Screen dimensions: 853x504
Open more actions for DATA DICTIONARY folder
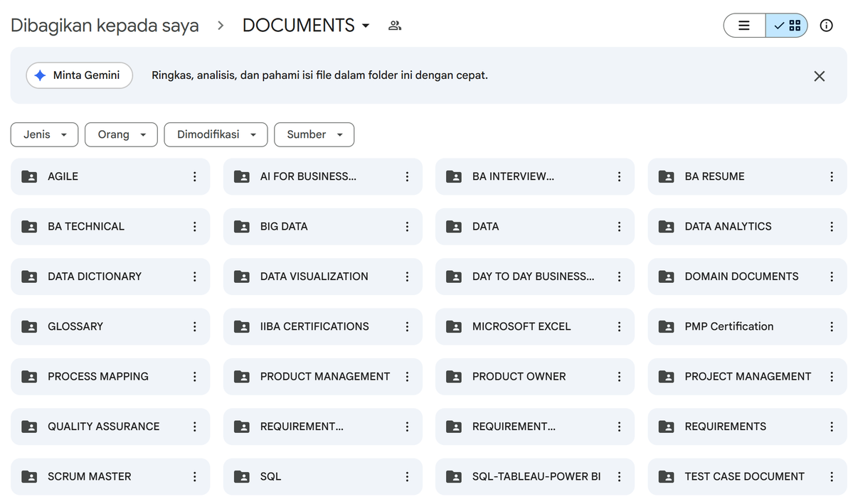point(195,277)
